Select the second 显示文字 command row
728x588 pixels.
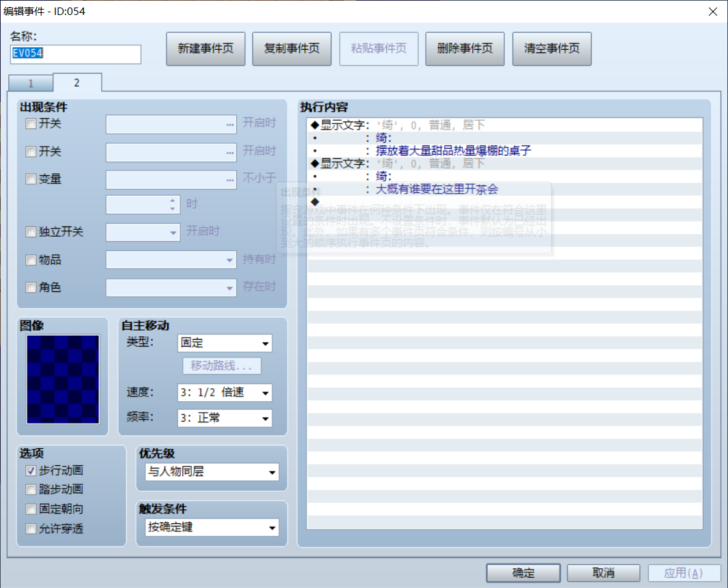pos(505,164)
